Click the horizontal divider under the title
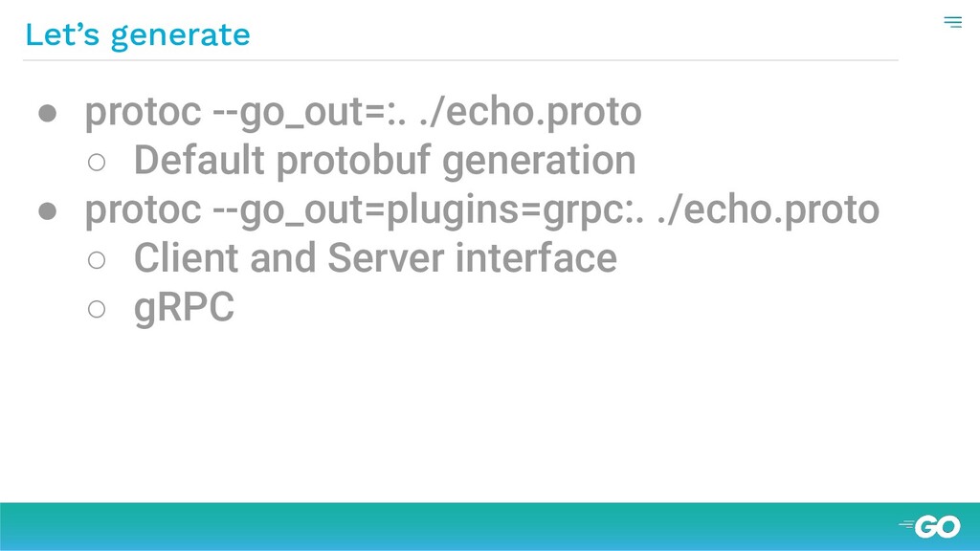 click(x=460, y=60)
